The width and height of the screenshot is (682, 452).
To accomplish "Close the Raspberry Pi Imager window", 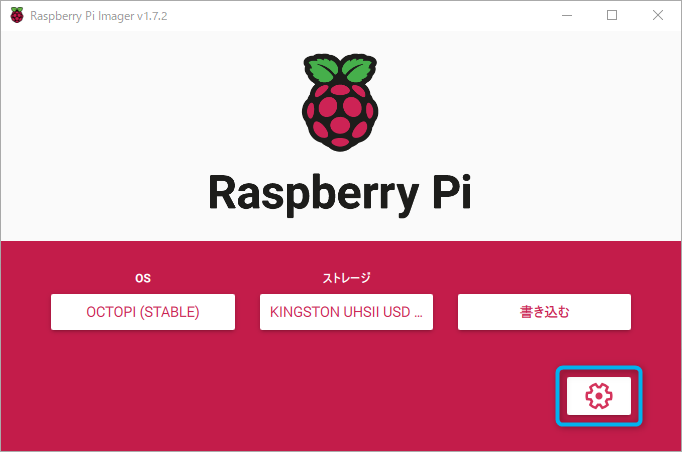I will [x=658, y=16].
